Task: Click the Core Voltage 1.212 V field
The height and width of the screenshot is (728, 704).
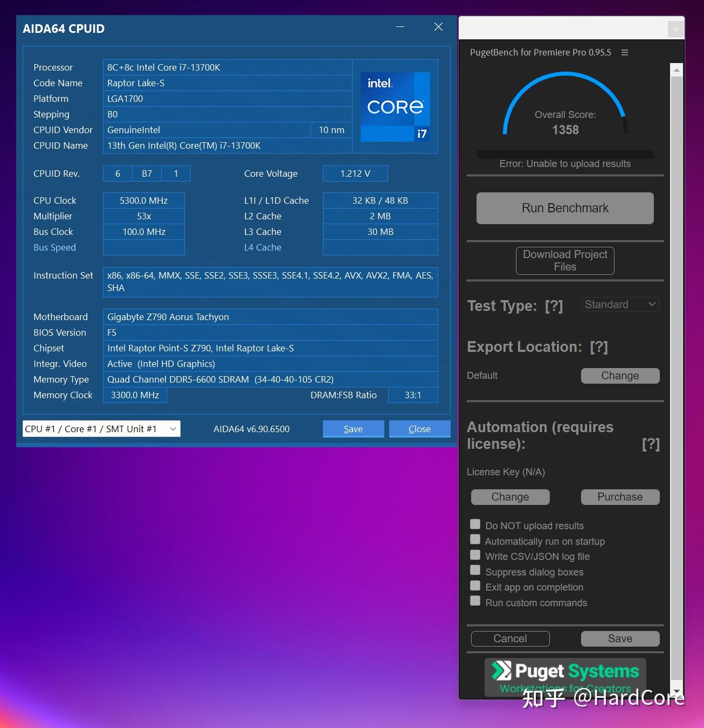Action: click(355, 174)
